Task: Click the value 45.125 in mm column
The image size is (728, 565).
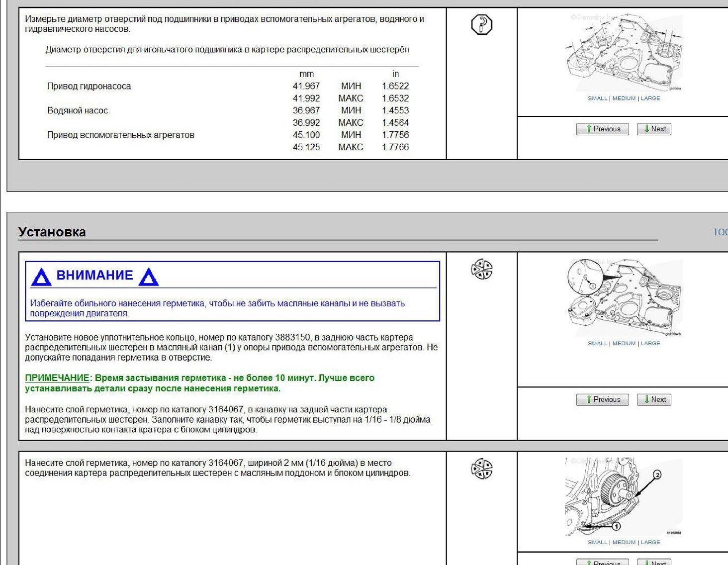Action: click(306, 147)
